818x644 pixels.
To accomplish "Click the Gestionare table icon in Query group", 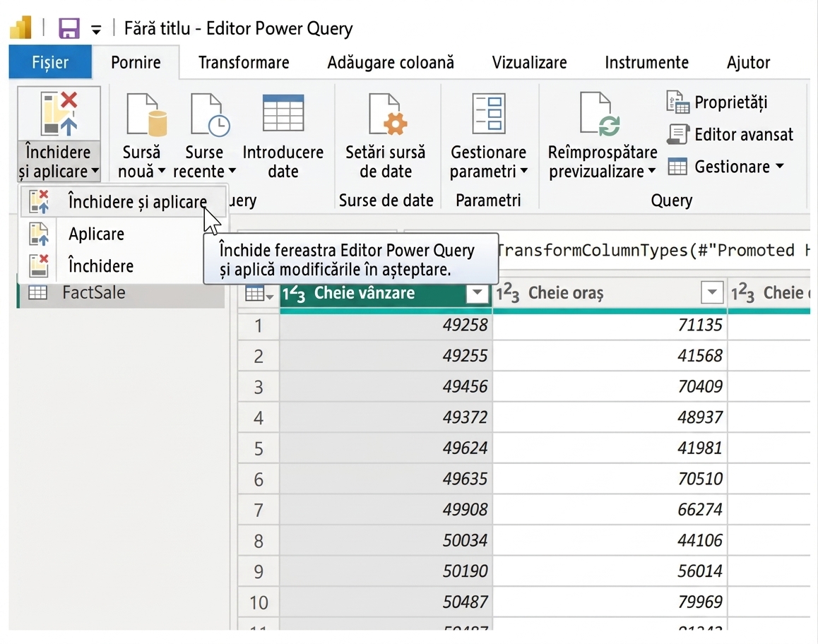I will coord(677,167).
